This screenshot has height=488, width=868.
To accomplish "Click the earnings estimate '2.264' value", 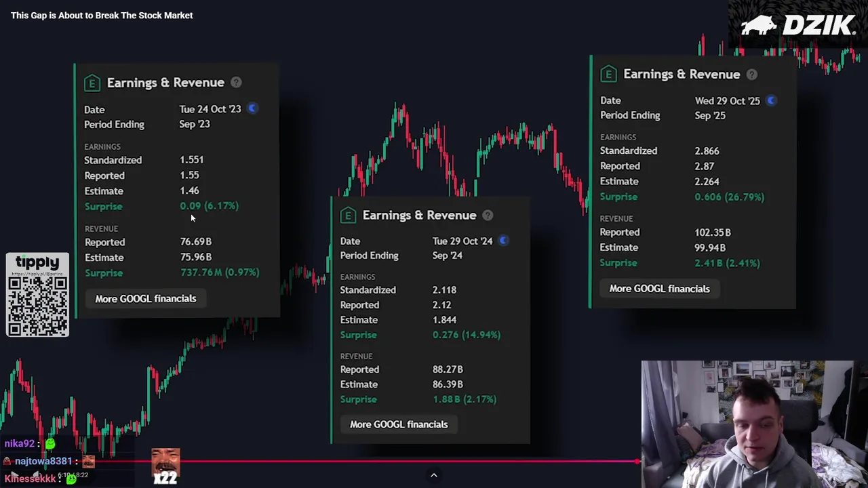I will click(x=707, y=182).
